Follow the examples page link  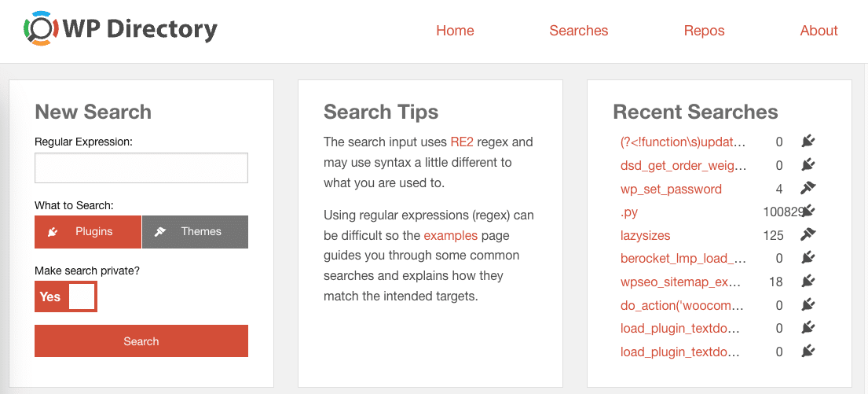pyautogui.click(x=451, y=235)
